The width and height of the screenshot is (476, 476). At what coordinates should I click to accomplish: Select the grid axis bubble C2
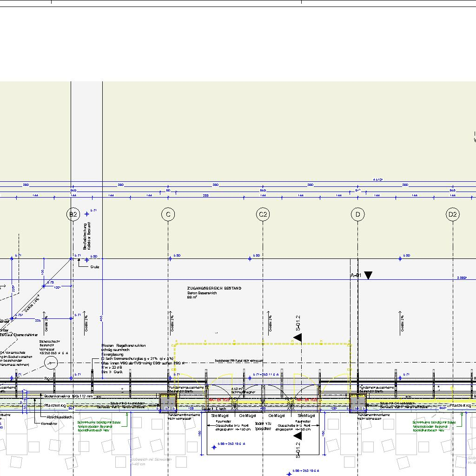263,214
